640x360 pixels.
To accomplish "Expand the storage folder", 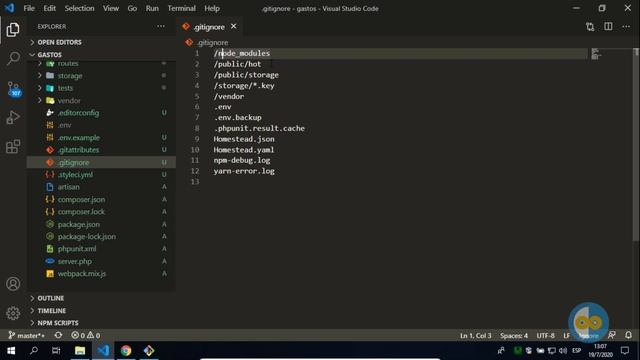I will click(x=70, y=76).
